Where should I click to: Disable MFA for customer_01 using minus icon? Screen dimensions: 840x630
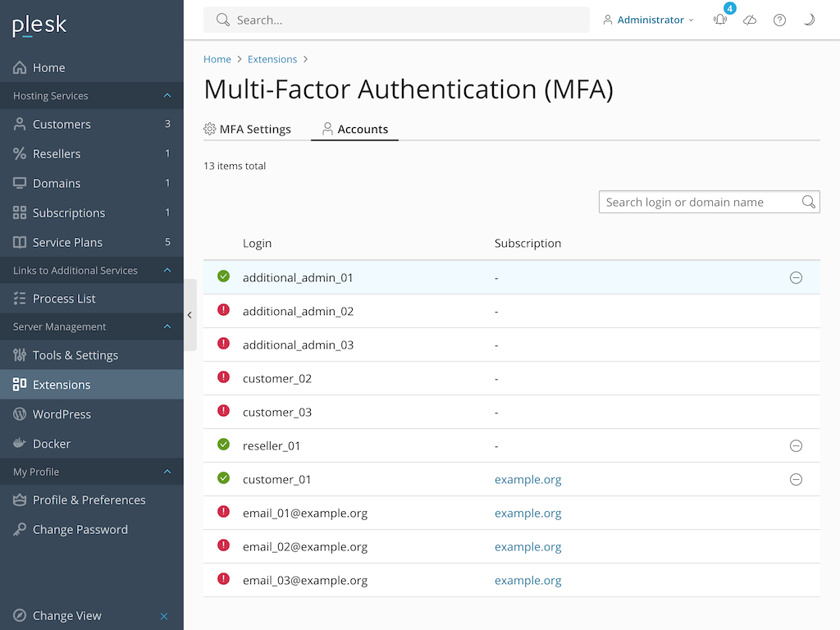click(x=795, y=480)
